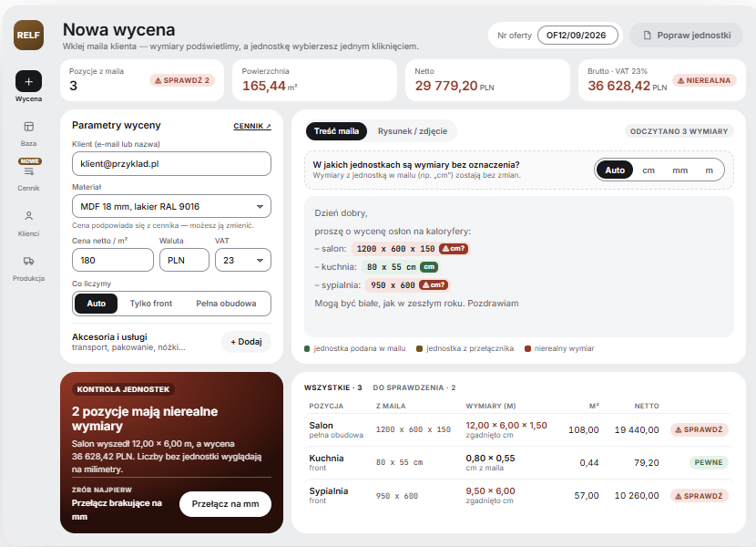
Task: Select cm as the unit
Action: coord(649,170)
